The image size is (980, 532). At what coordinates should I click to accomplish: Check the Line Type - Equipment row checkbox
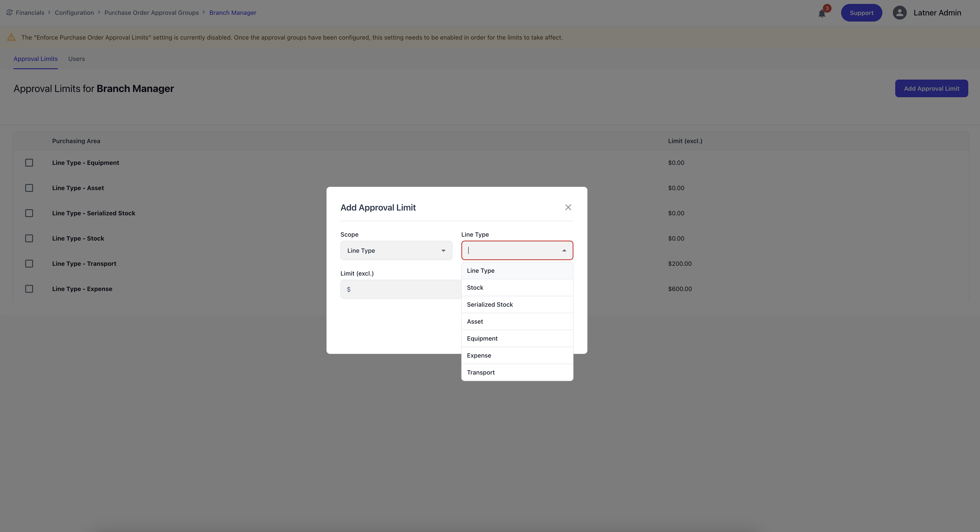29,163
